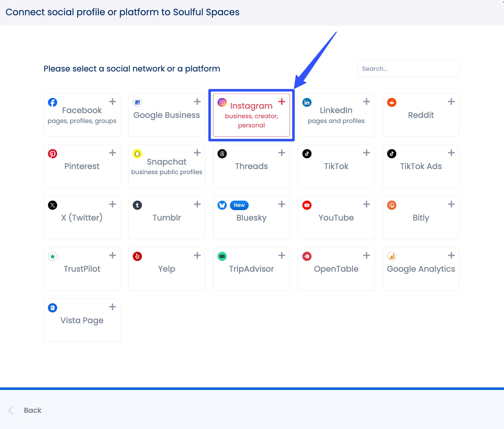Viewport: 504px width, 429px height.
Task: Add Google Business with the plus button
Action: coord(197,102)
